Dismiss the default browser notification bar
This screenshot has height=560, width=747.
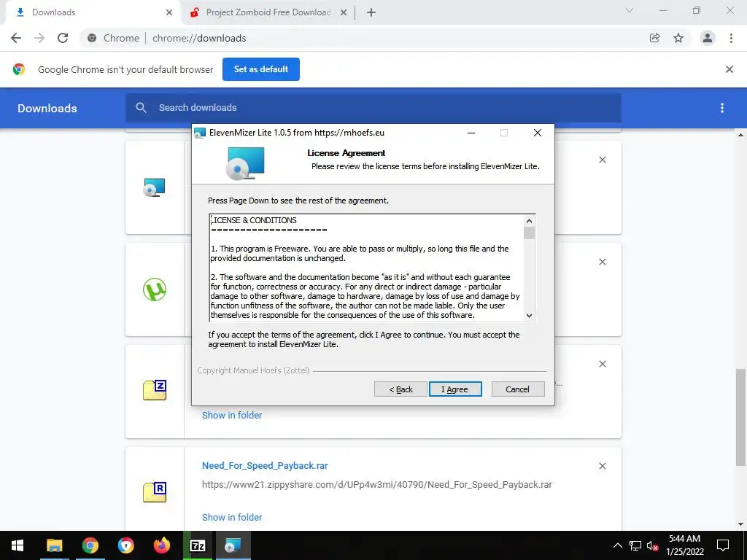pyautogui.click(x=729, y=69)
